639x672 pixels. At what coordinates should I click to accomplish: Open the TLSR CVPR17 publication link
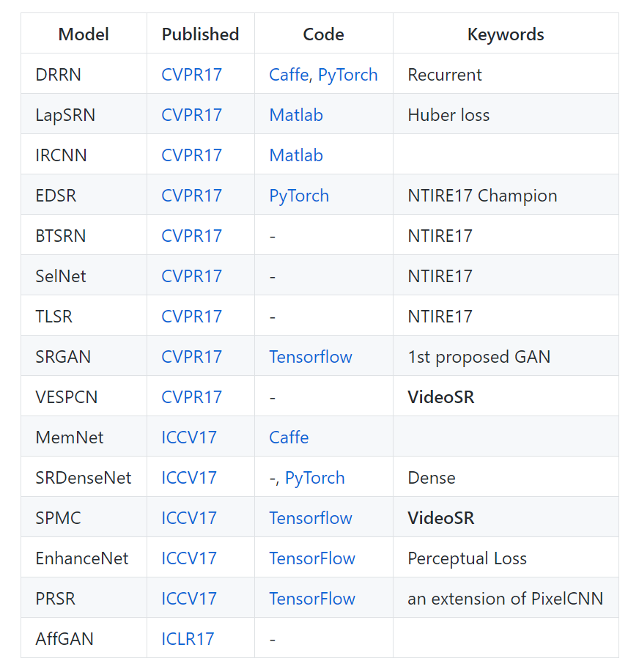pos(191,317)
